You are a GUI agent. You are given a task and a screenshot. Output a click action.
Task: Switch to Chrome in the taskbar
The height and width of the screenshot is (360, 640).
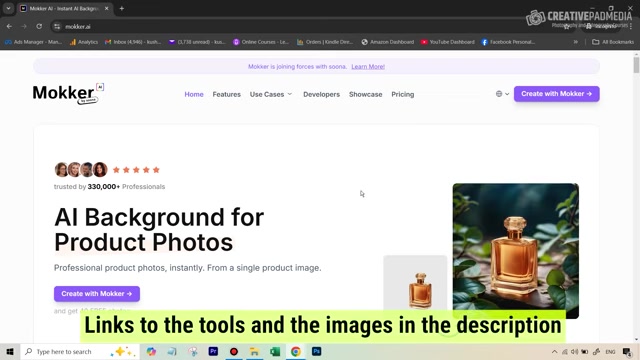(296, 351)
